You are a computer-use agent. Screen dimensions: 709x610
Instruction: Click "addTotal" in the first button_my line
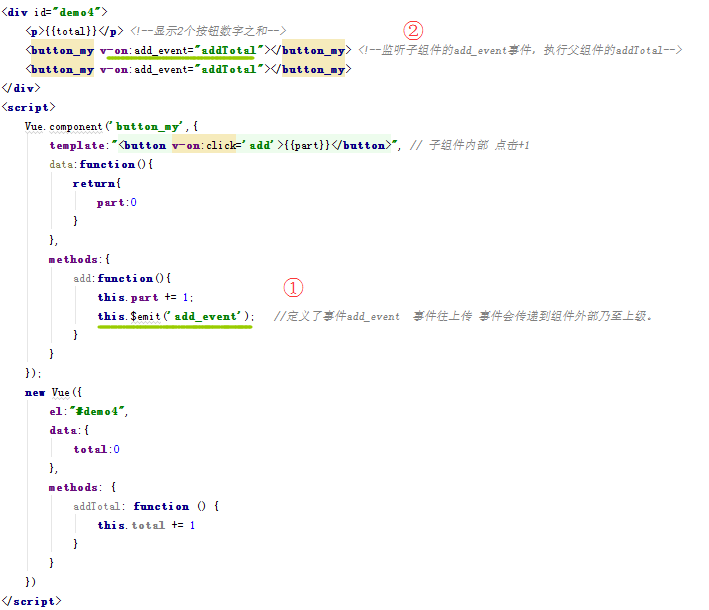pos(229,50)
